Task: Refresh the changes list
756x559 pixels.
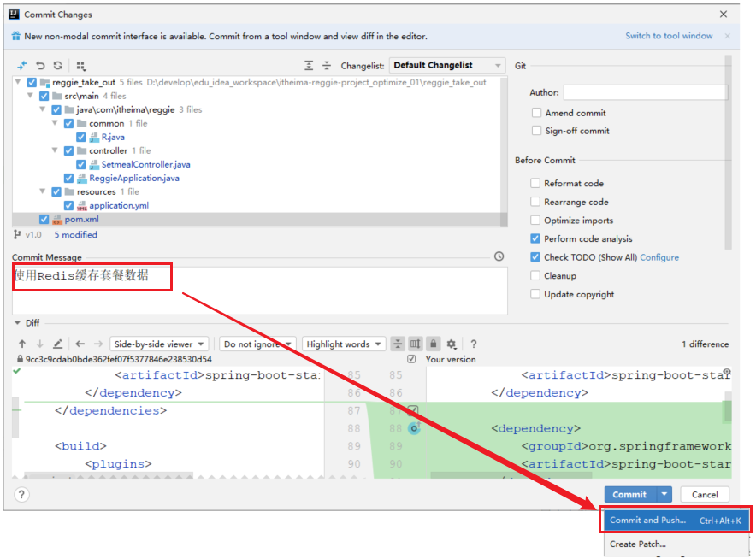Action: (x=57, y=65)
